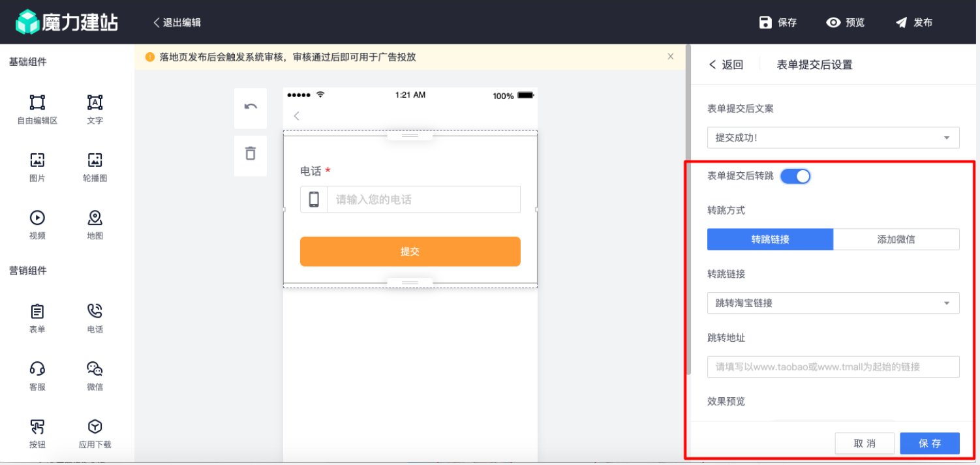Viewport: 980px width, 465px height.
Task: Click the undo icon beside the canvas
Action: (x=251, y=108)
